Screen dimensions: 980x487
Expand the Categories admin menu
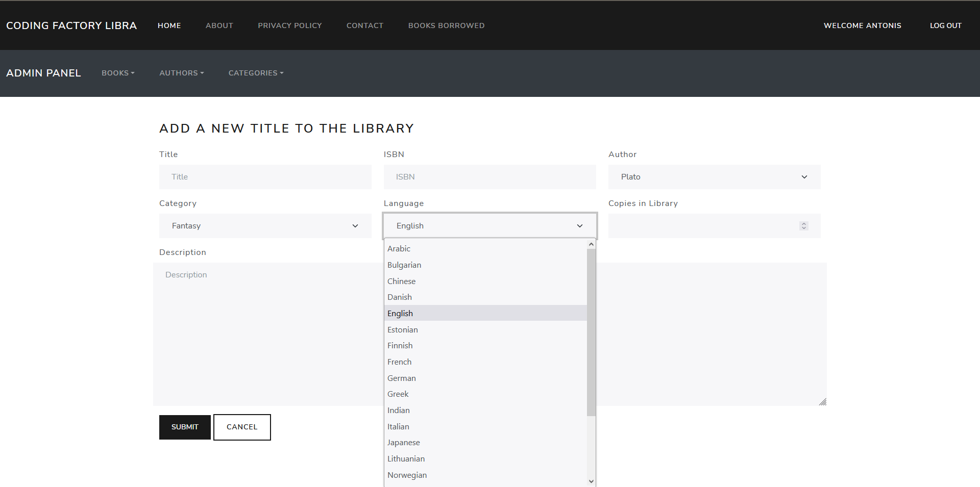pos(256,73)
